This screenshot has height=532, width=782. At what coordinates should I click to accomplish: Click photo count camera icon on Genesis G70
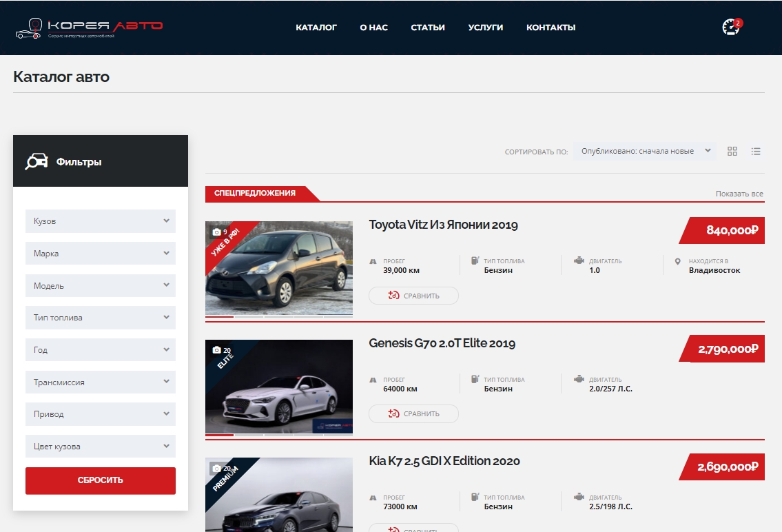point(216,350)
